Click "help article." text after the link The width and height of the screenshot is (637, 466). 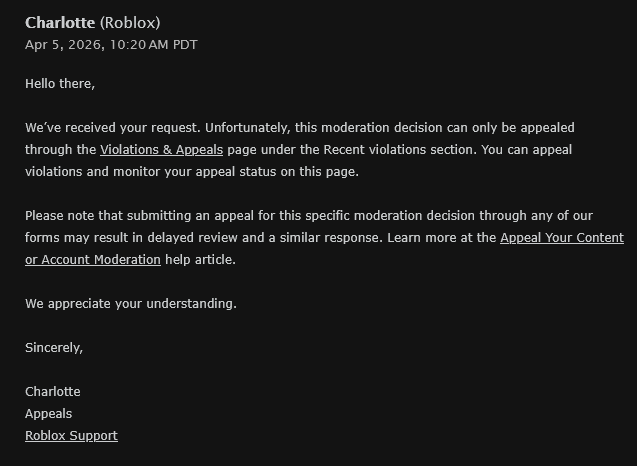pyautogui.click(x=200, y=260)
